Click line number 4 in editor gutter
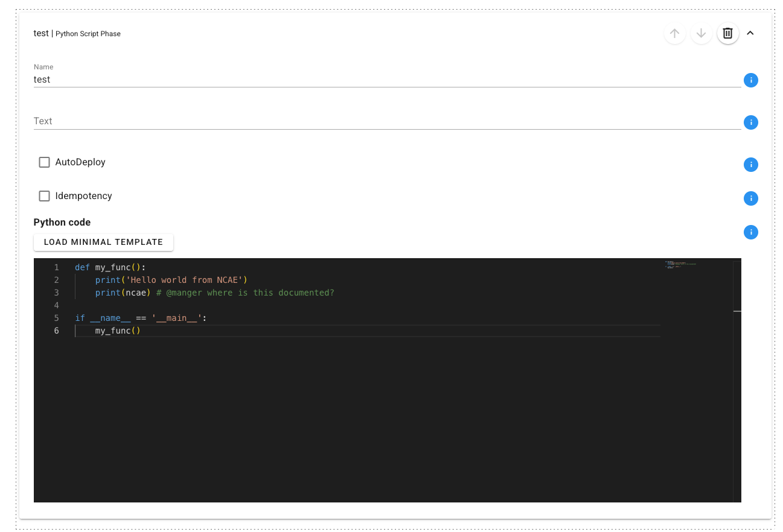783x532 pixels. tap(56, 305)
